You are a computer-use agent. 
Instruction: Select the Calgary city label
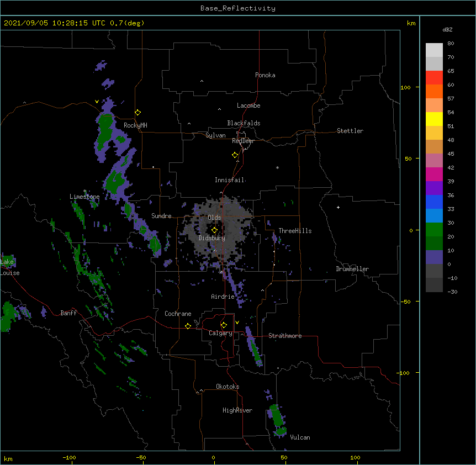[x=220, y=333]
